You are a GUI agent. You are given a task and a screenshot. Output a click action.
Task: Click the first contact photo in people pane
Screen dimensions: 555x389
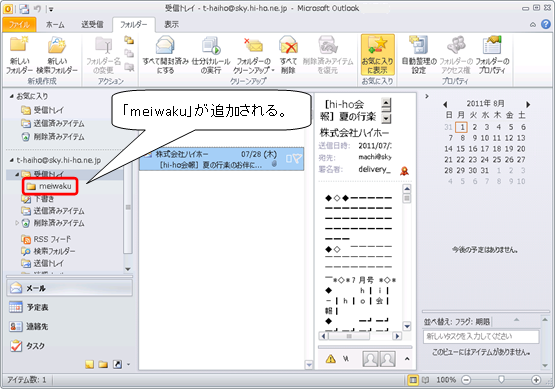pos(370,359)
